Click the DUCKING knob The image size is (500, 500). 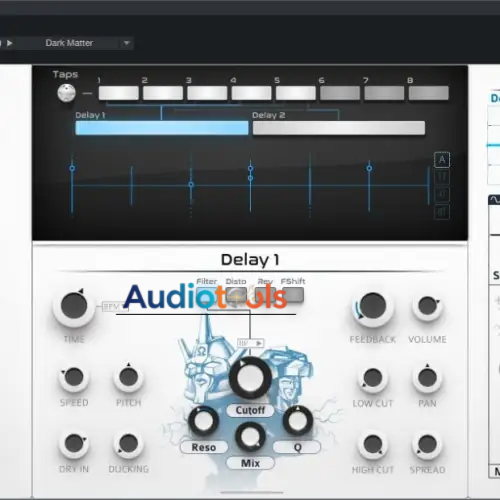click(x=129, y=444)
